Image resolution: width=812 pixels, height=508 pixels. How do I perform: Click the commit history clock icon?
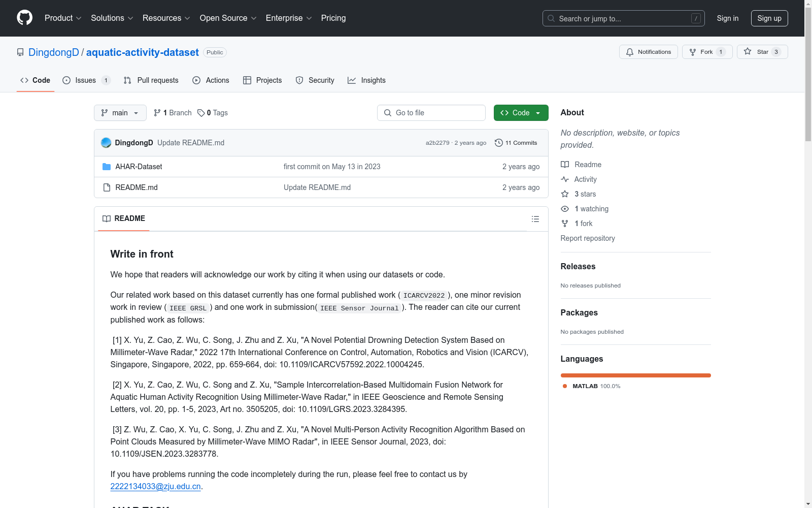[499, 143]
